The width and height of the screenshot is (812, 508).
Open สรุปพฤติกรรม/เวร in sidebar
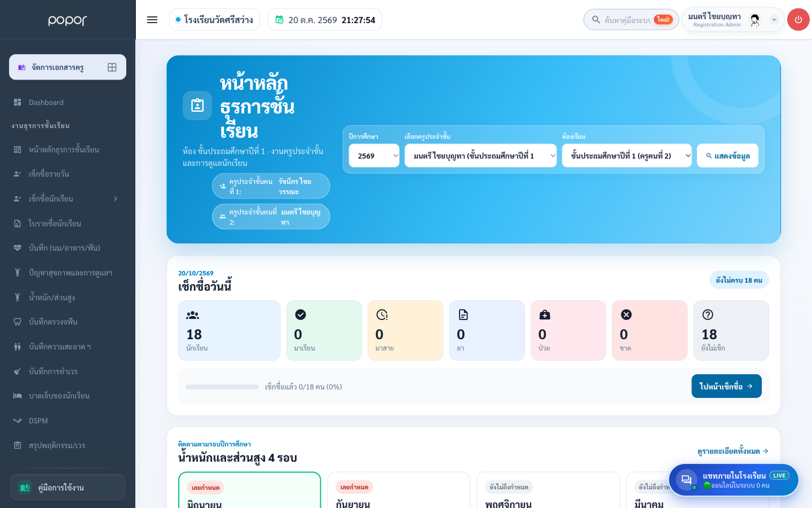68,445
